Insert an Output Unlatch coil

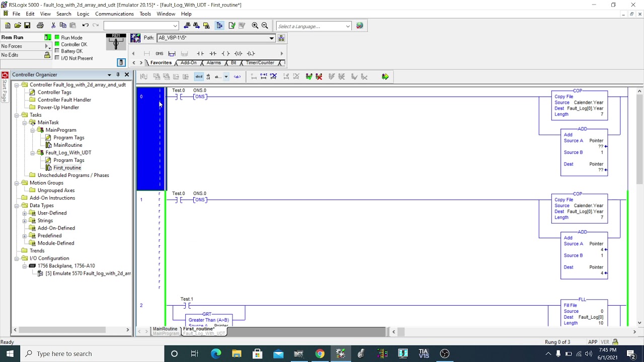[x=238, y=53]
